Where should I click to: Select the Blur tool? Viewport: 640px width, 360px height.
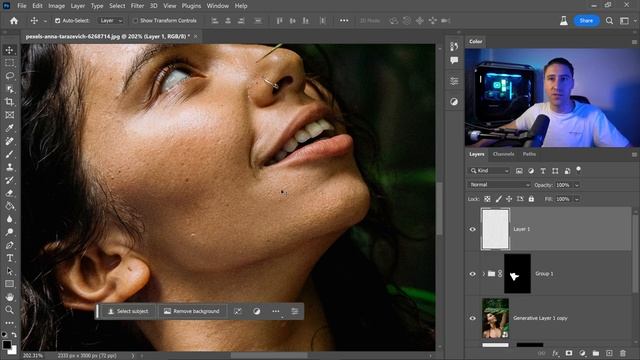click(9, 219)
